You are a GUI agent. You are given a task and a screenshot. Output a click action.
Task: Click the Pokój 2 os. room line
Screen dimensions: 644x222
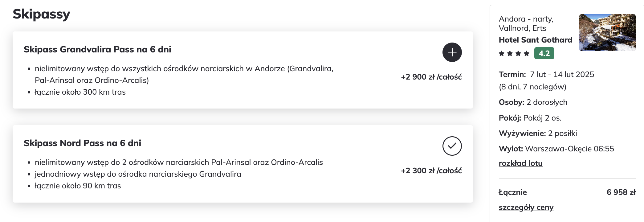(x=530, y=118)
